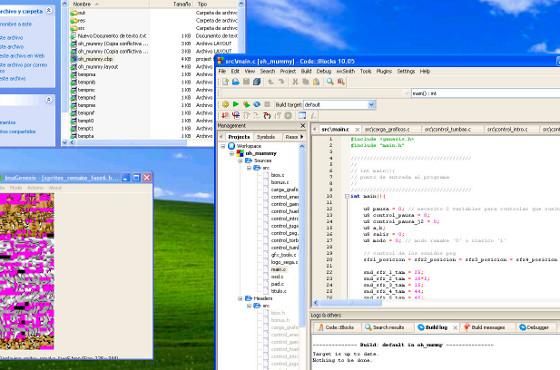Switch to src\carga_graficos.c editor tab
Image resolution: width=560 pixels, height=370 pixels.
click(x=387, y=129)
